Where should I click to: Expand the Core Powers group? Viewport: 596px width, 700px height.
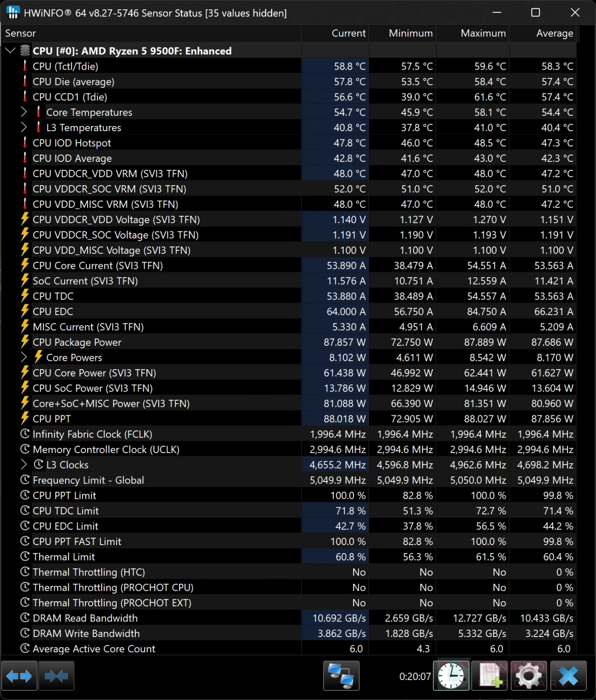tap(24, 357)
